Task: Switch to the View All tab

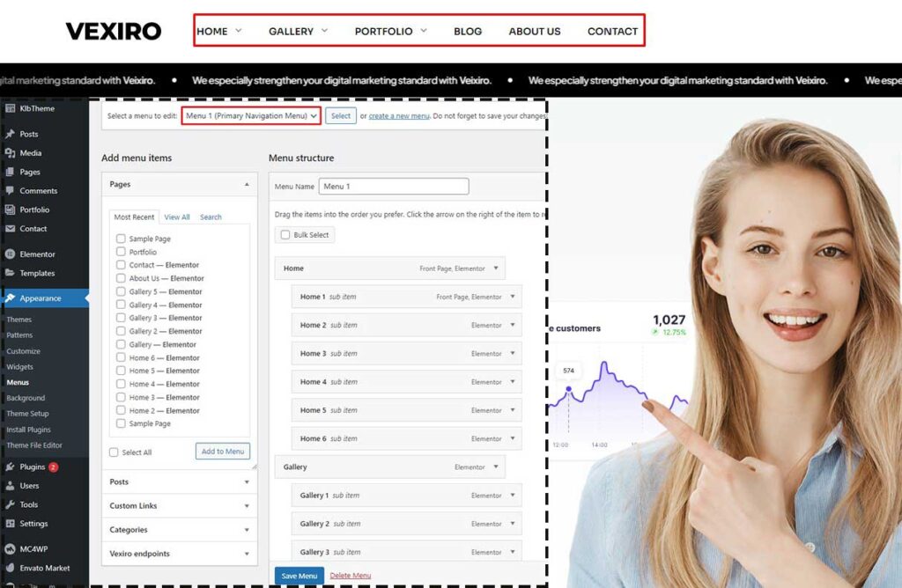Action: (178, 217)
